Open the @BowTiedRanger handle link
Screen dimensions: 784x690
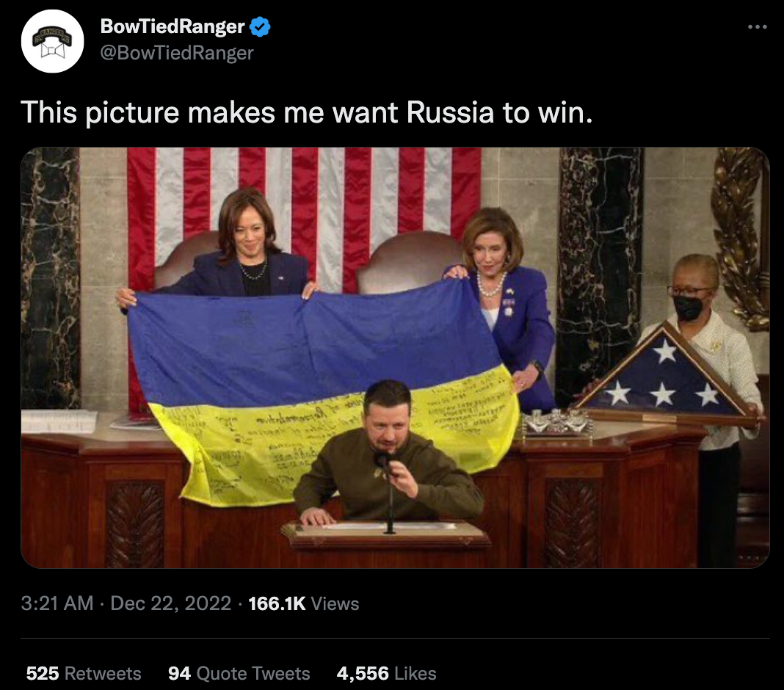click(177, 53)
